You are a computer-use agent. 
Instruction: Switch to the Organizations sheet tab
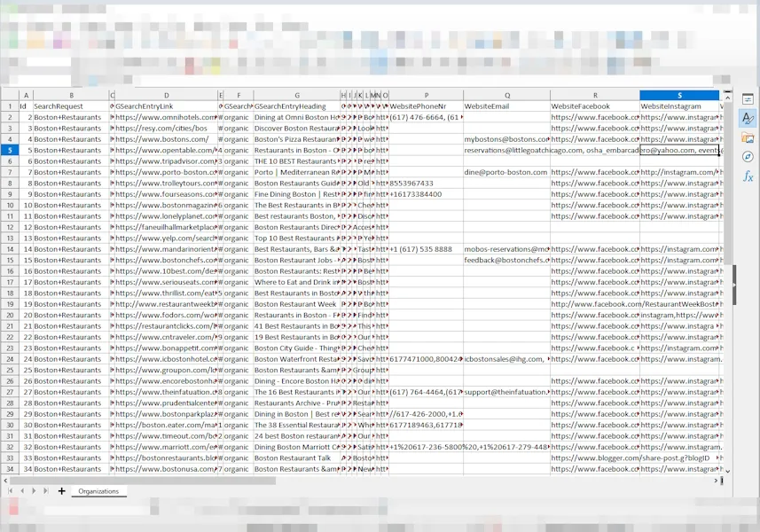click(98, 490)
